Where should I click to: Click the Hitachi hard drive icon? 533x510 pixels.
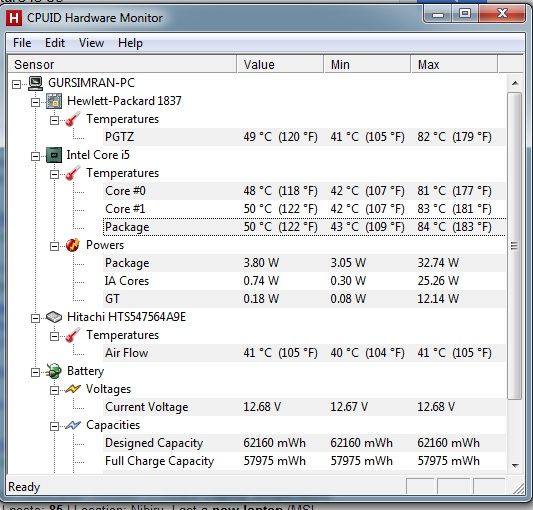coord(54,317)
